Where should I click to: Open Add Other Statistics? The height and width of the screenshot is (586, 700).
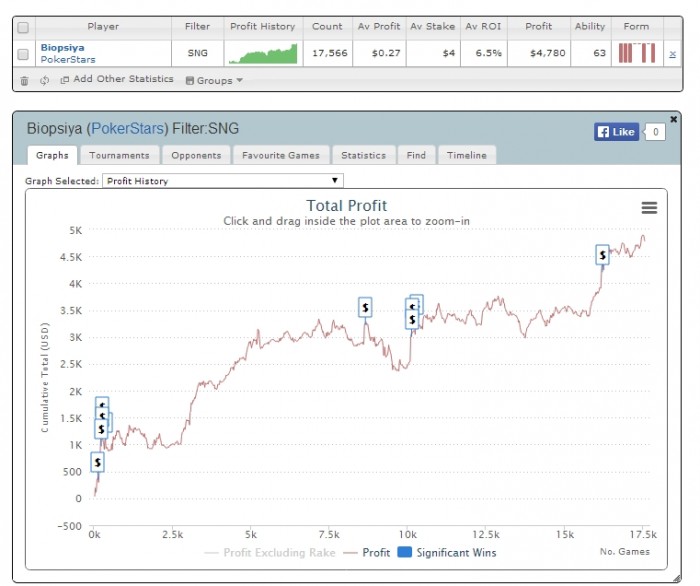point(117,79)
